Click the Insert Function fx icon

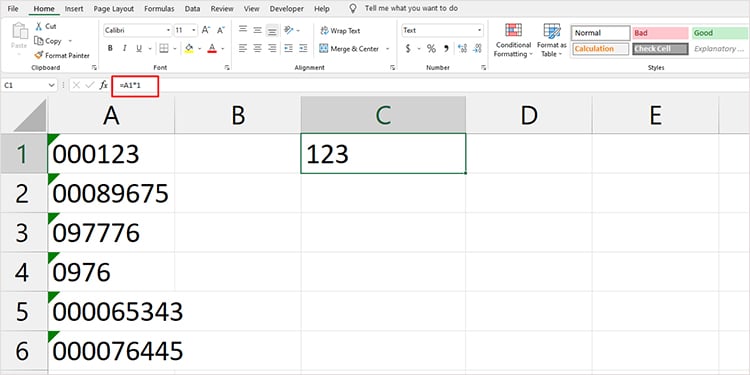(103, 85)
